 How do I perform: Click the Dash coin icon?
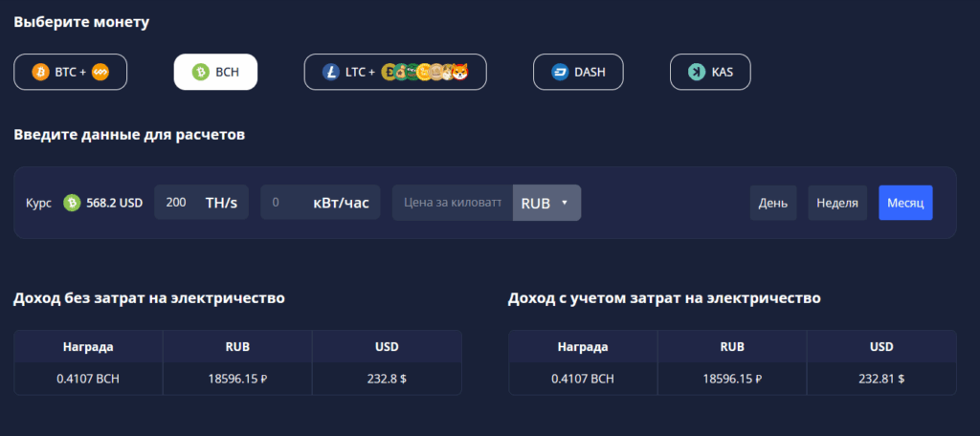[x=560, y=72]
